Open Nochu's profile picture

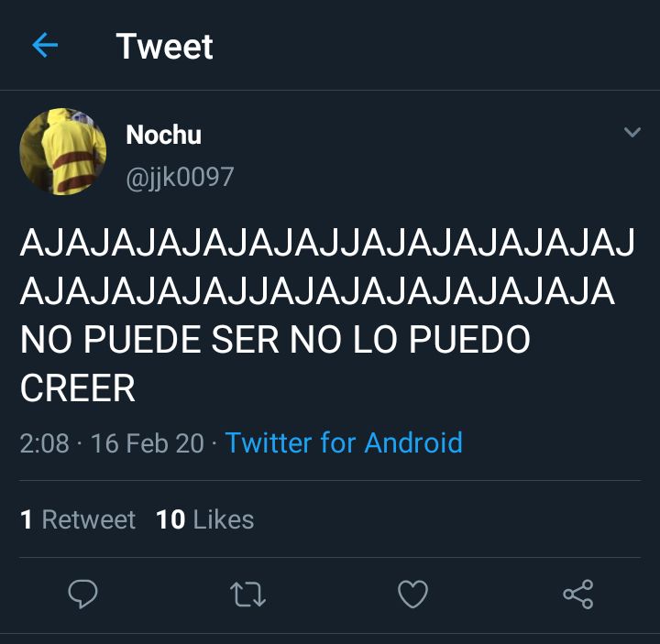coord(62,151)
